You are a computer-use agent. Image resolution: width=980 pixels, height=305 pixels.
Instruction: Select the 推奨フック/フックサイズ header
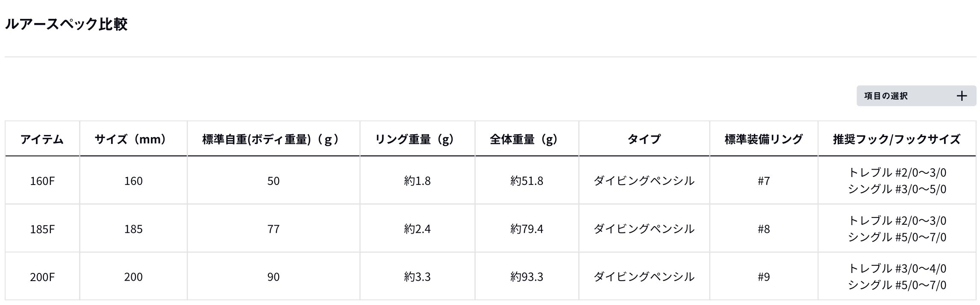897,139
